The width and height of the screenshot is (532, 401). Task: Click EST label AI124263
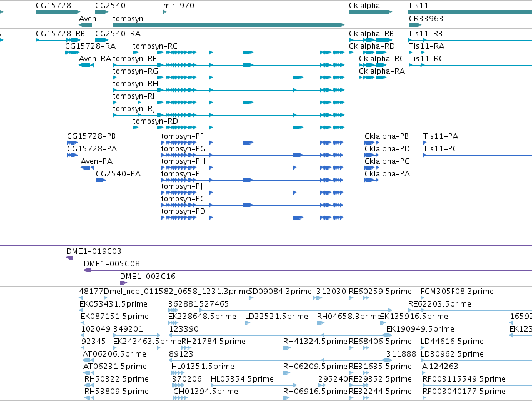(x=440, y=367)
